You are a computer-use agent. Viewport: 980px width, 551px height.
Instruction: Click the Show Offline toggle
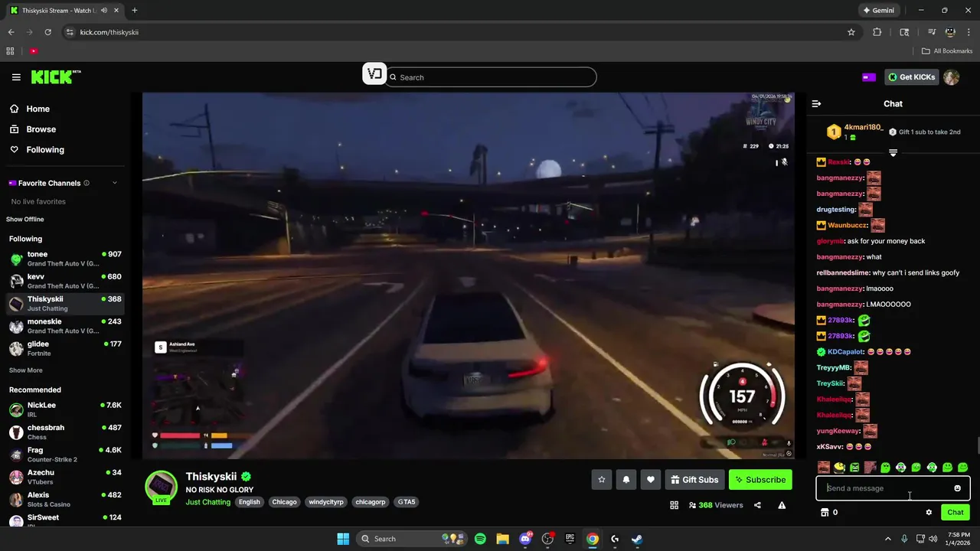point(25,220)
